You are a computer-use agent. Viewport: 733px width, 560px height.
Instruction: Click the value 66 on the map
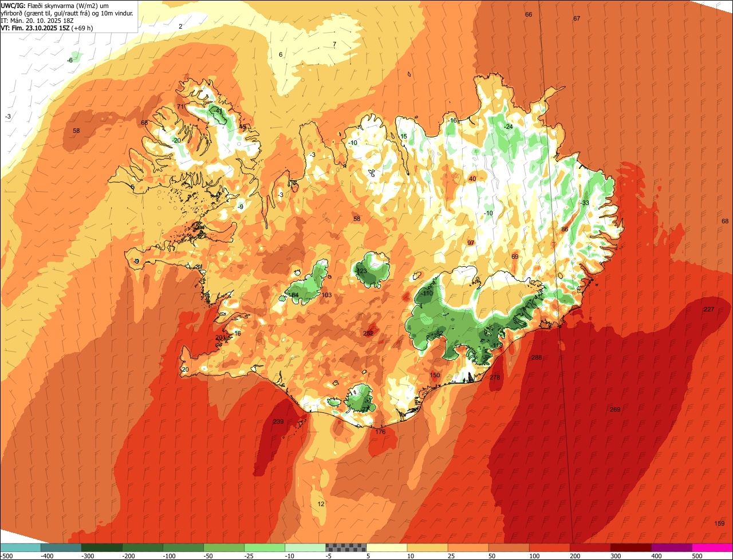pyautogui.click(x=529, y=14)
